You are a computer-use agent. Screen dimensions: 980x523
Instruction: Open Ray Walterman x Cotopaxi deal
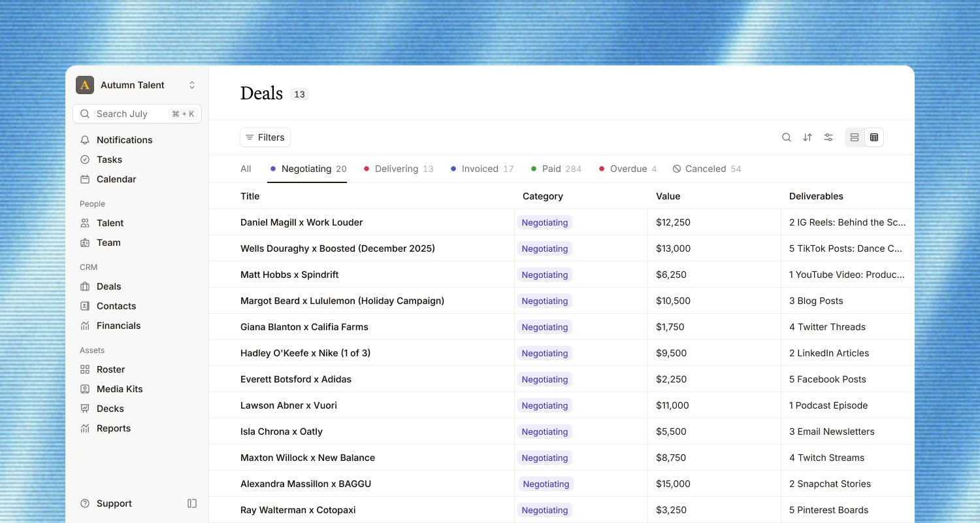(298, 510)
